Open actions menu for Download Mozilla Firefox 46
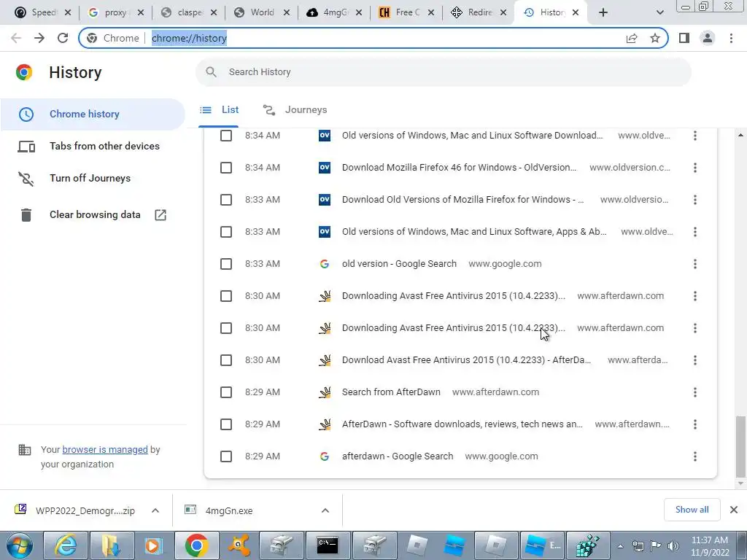The image size is (747, 560). [695, 168]
